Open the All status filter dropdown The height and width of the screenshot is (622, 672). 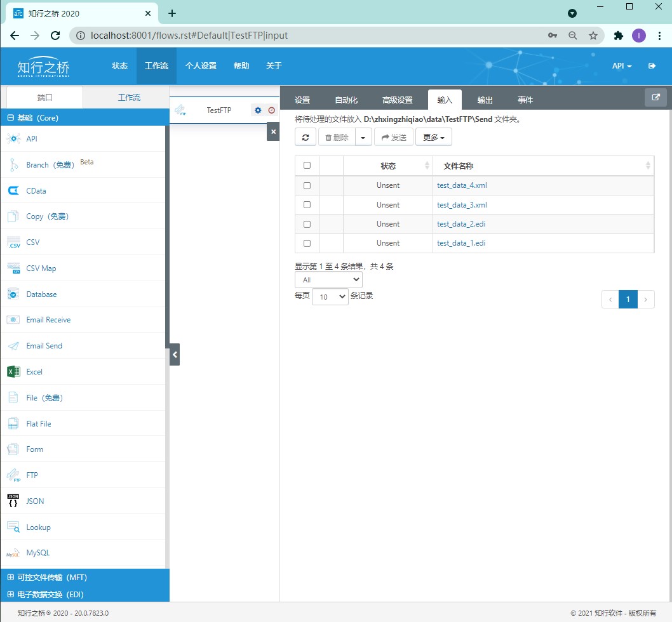pos(329,280)
